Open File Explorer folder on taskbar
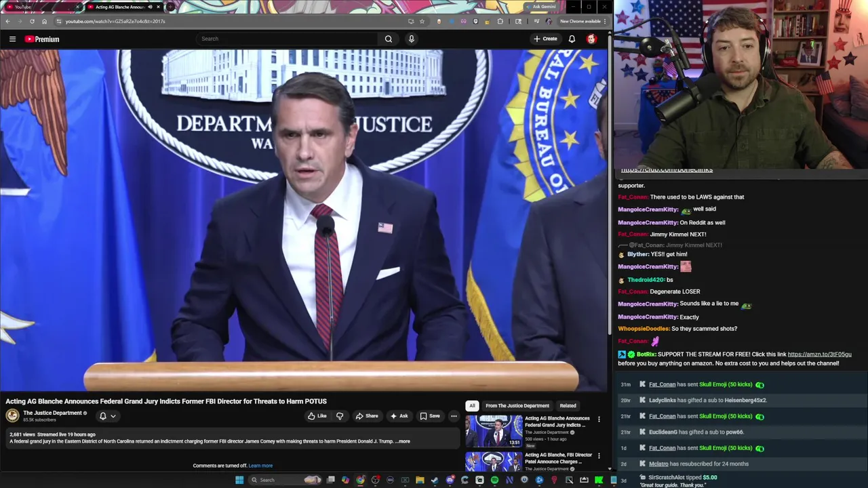The height and width of the screenshot is (488, 868). (420, 480)
